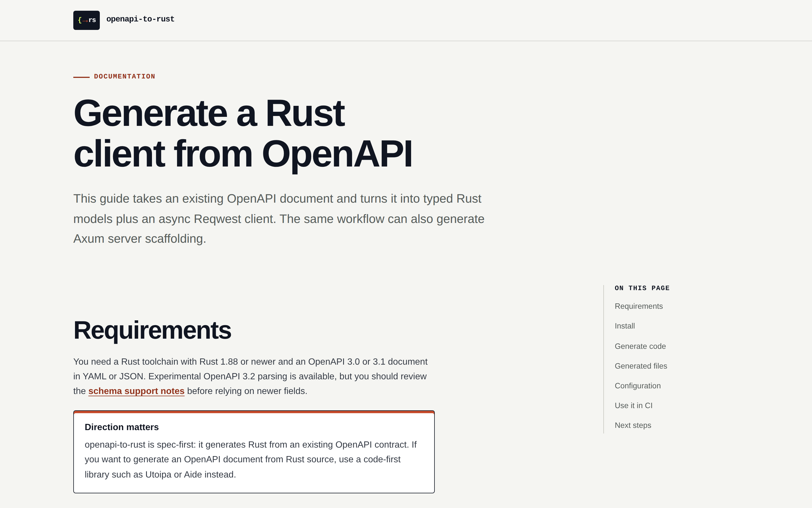Jump to Requirements in page contents
This screenshot has height=508, width=812.
click(x=639, y=306)
